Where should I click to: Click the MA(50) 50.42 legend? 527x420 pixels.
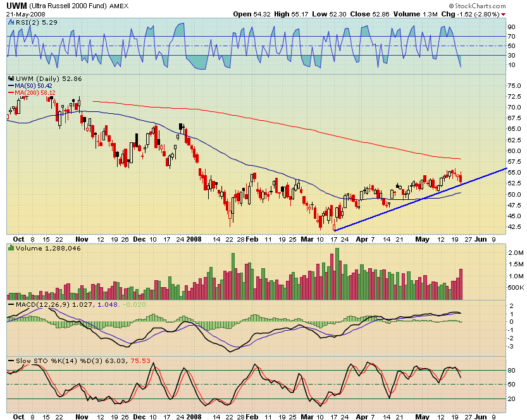[34, 86]
